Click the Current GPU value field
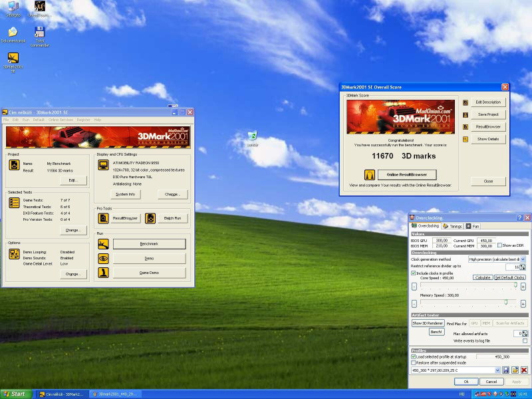 [486, 241]
